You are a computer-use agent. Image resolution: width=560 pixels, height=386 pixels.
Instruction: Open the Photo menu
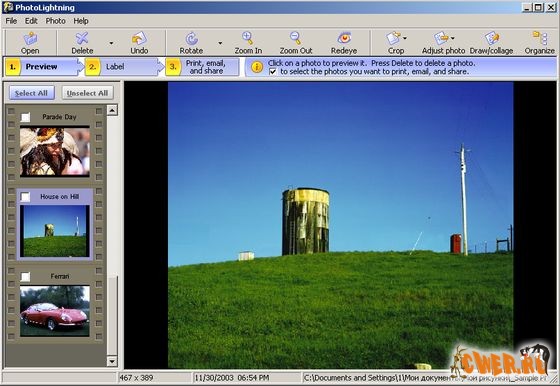55,21
